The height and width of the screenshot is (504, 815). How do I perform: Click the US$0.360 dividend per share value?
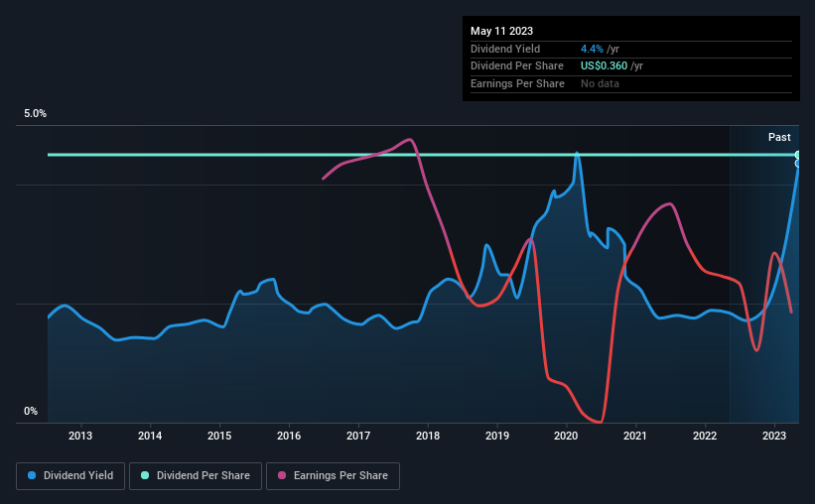click(604, 66)
